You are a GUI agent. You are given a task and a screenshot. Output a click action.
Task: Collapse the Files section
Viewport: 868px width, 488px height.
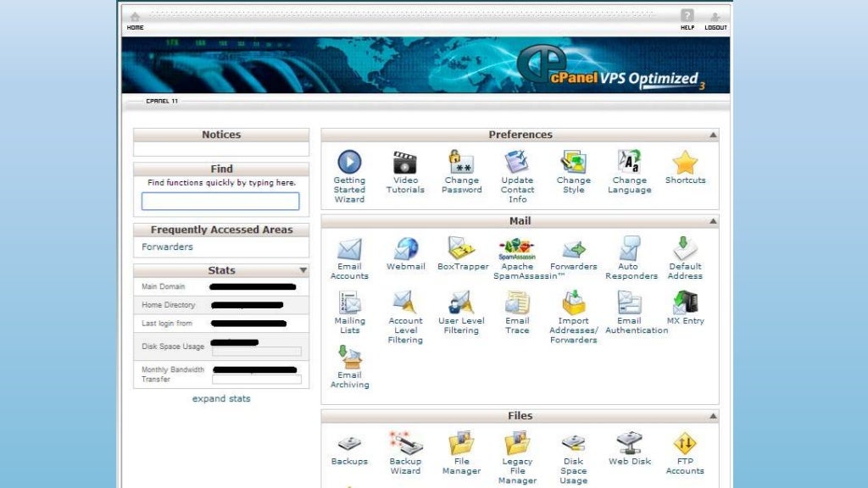click(x=713, y=416)
